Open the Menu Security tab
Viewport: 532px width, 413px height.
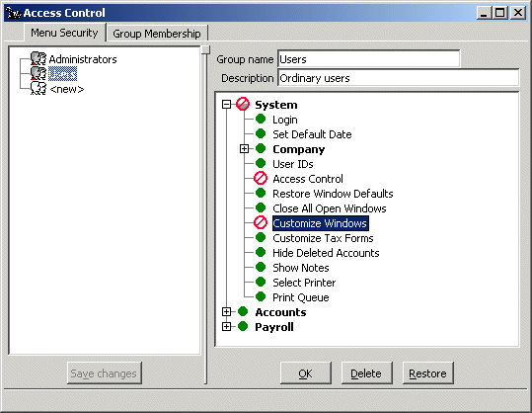click(x=64, y=33)
